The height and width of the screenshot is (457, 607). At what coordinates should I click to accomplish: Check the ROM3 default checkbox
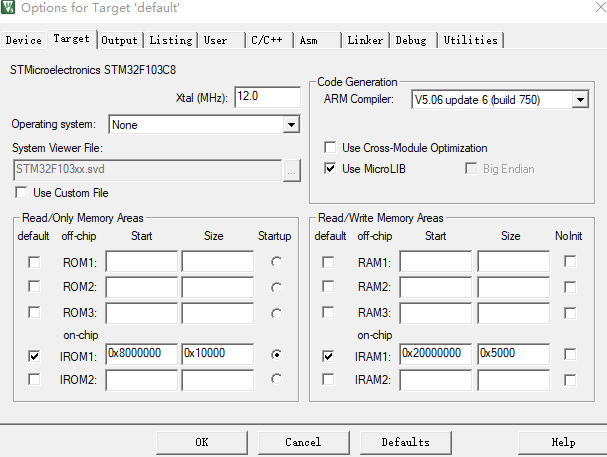[34, 312]
